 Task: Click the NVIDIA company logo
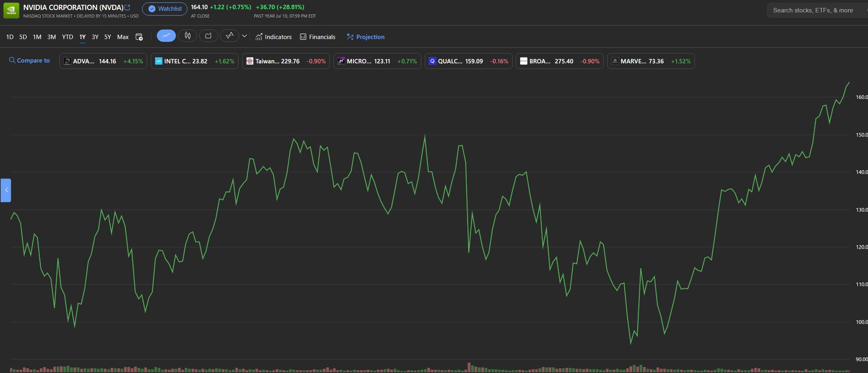point(11,11)
